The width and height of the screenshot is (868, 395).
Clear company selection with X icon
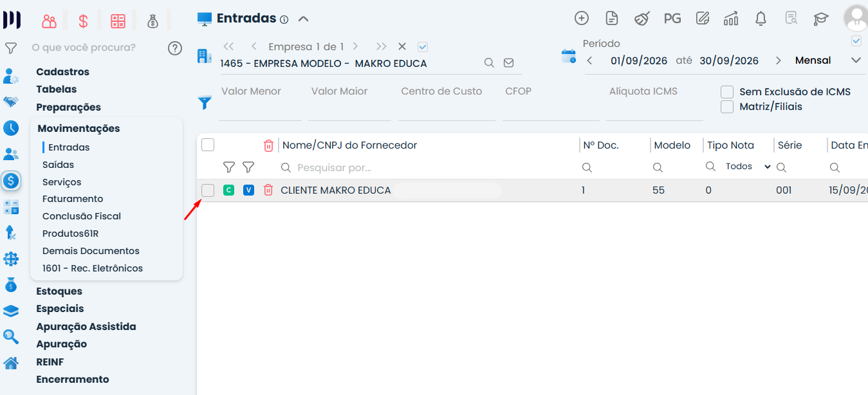click(x=402, y=46)
